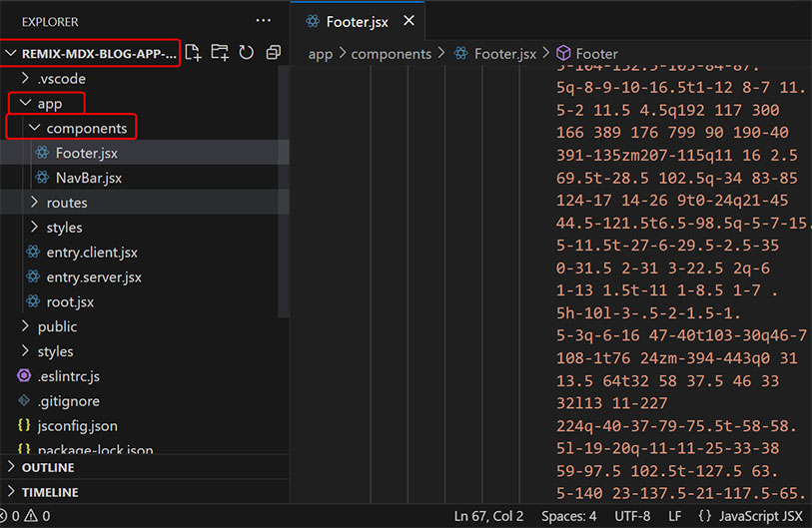This screenshot has height=528, width=812.
Task: Open the Explorer more actions ellipsis
Action: 264,21
